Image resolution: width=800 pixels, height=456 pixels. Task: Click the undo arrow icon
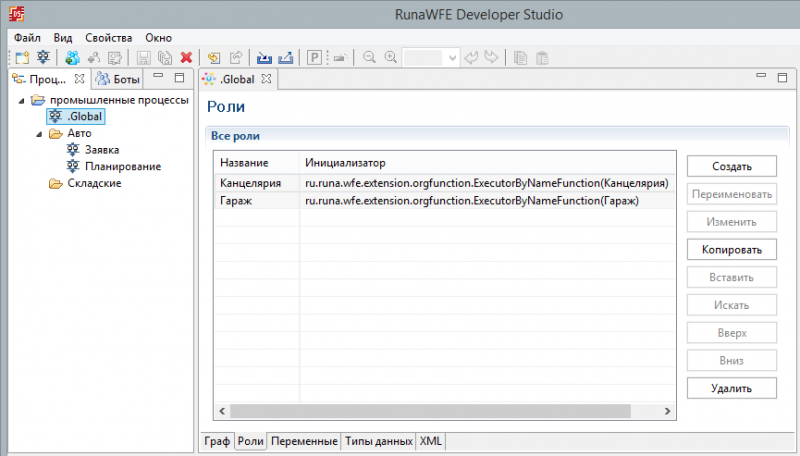471,57
